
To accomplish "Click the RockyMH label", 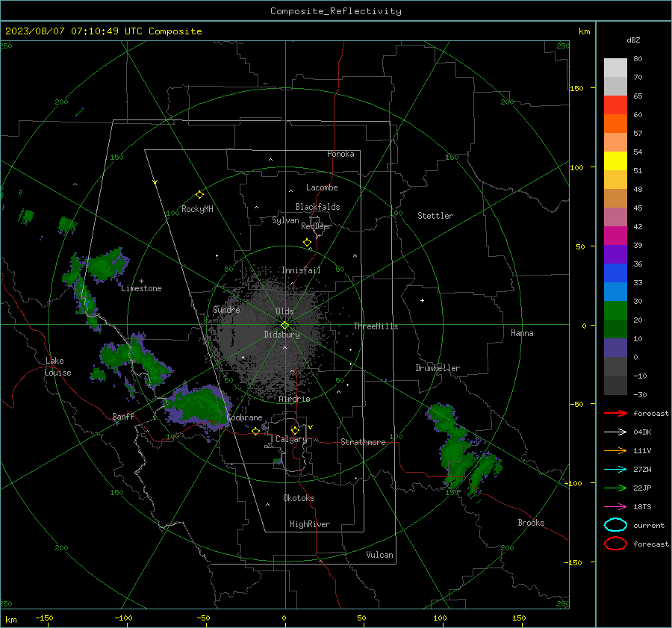I will click(x=197, y=209).
